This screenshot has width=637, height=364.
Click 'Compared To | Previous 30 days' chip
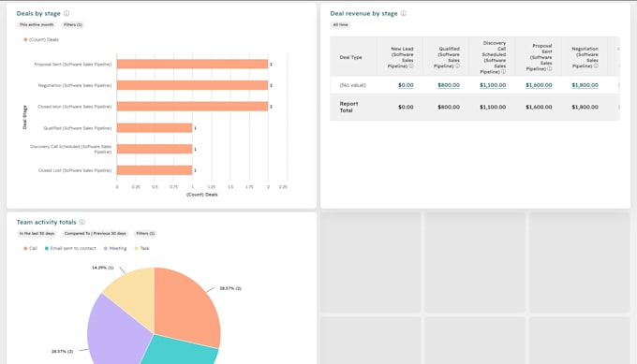[x=95, y=233]
